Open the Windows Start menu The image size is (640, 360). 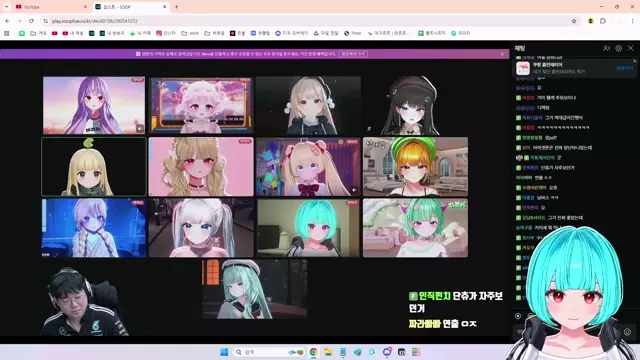[x=224, y=352]
